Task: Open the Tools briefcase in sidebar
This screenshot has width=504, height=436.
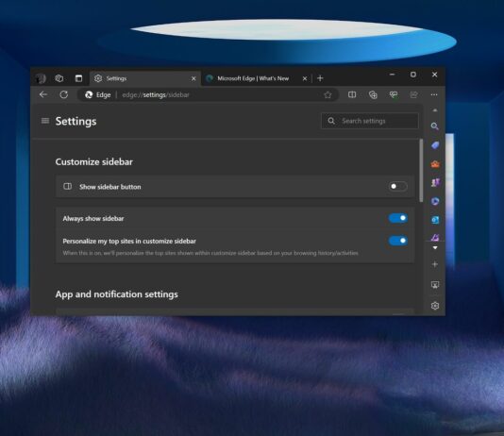Action: 435,164
